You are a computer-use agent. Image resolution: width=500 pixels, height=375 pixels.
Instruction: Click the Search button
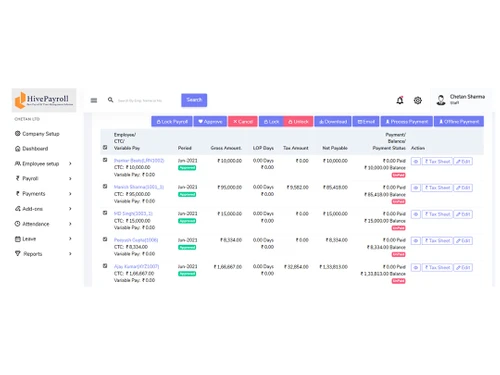[194, 100]
